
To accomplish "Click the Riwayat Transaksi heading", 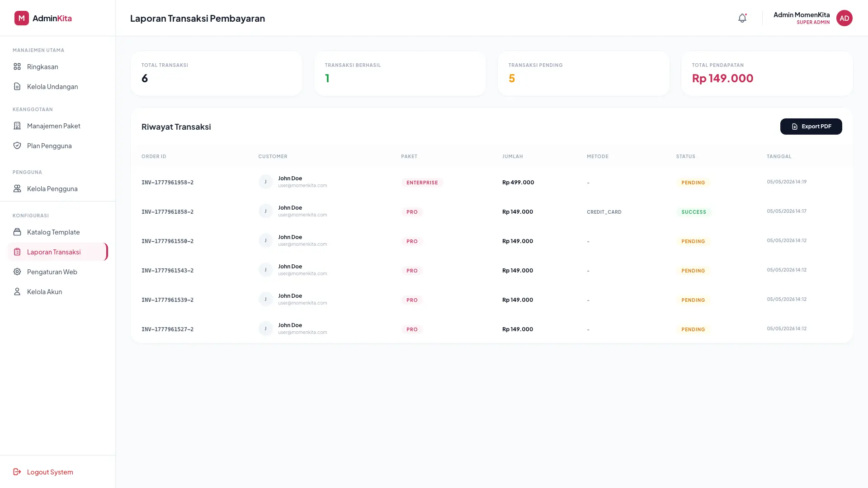I will 176,127.
